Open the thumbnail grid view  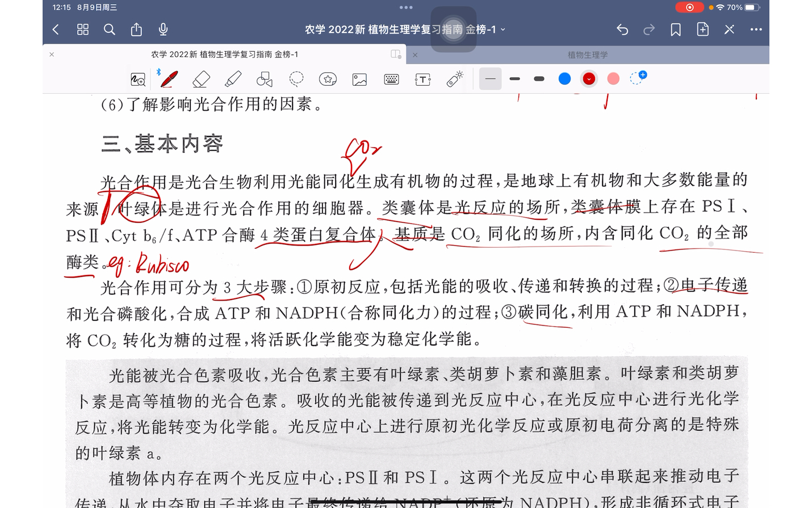[83, 30]
